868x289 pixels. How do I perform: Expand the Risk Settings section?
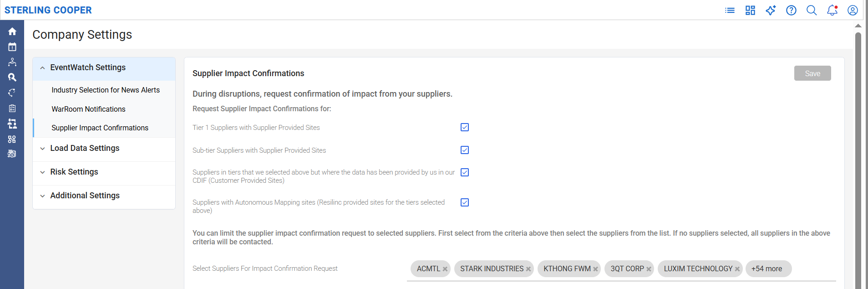(x=74, y=172)
